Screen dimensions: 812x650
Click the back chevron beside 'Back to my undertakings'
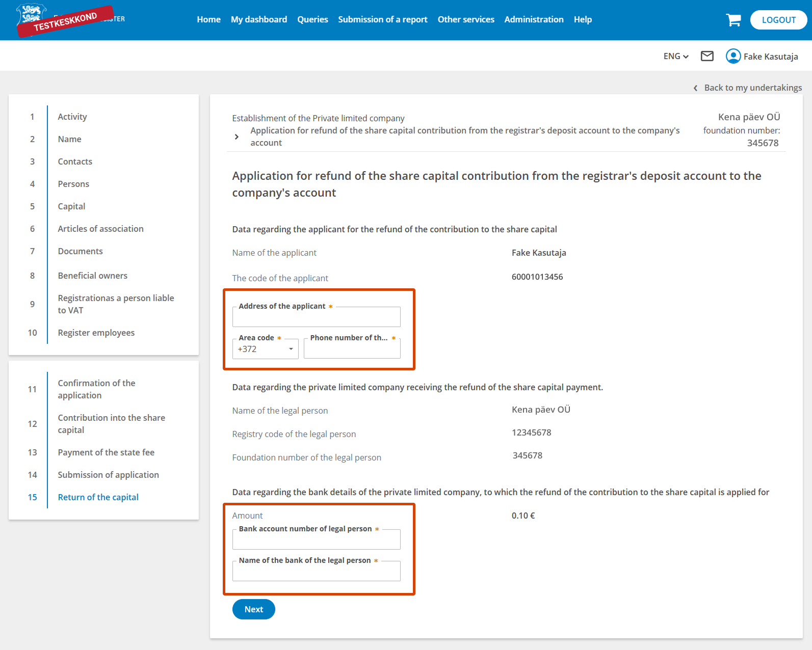[695, 88]
